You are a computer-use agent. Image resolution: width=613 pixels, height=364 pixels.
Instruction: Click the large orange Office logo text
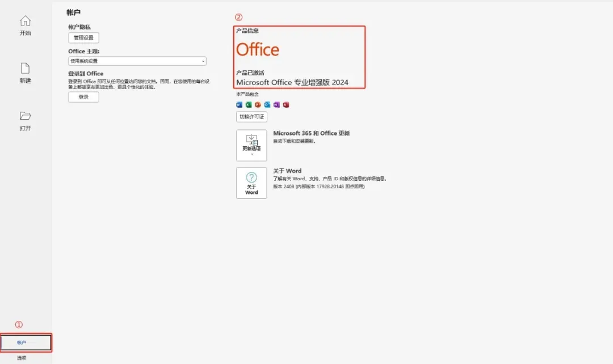point(258,49)
